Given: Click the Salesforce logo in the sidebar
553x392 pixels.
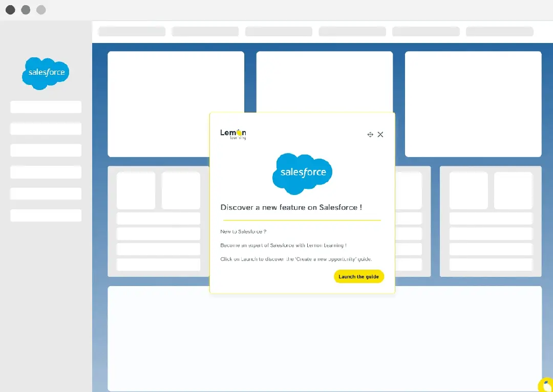Looking at the screenshot, I should pos(46,73).
